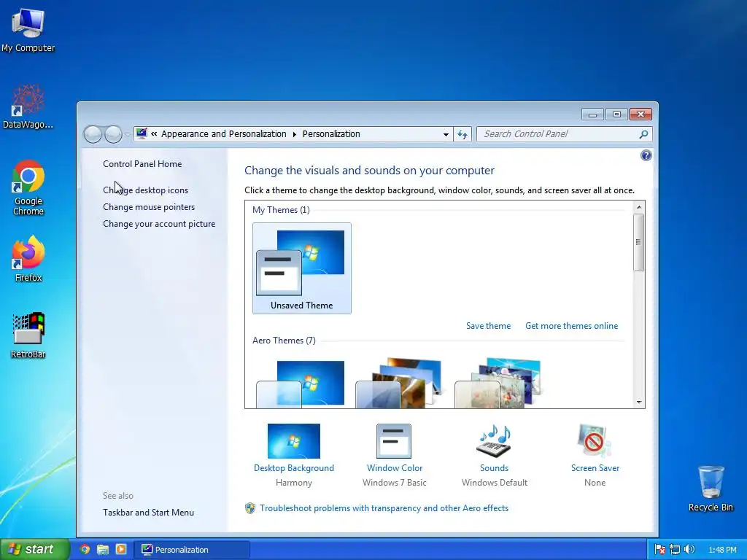The width and height of the screenshot is (747, 560).
Task: Click the network tray icon
Action: 675,550
